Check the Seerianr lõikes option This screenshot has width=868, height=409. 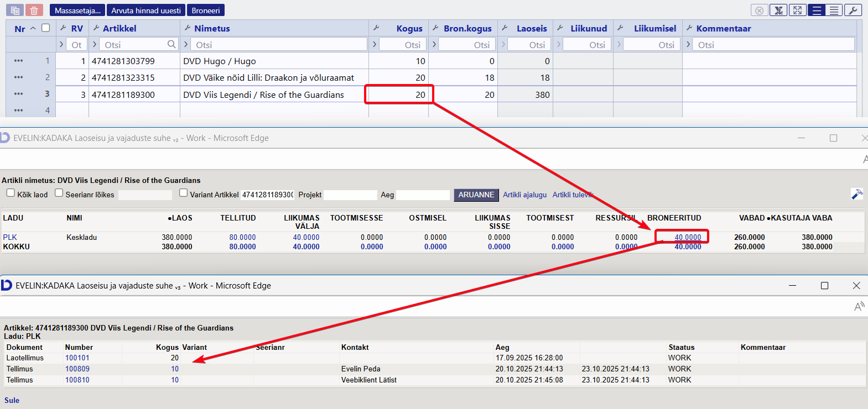tap(59, 193)
